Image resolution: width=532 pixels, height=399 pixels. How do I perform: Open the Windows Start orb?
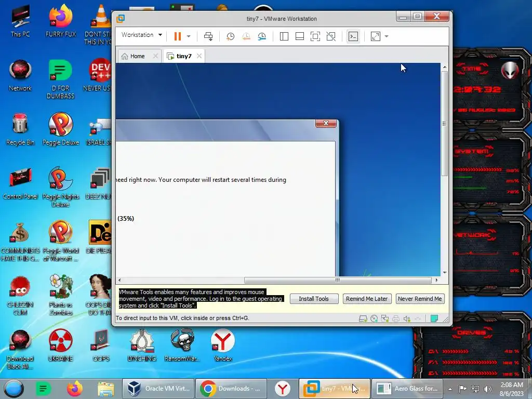(x=14, y=389)
